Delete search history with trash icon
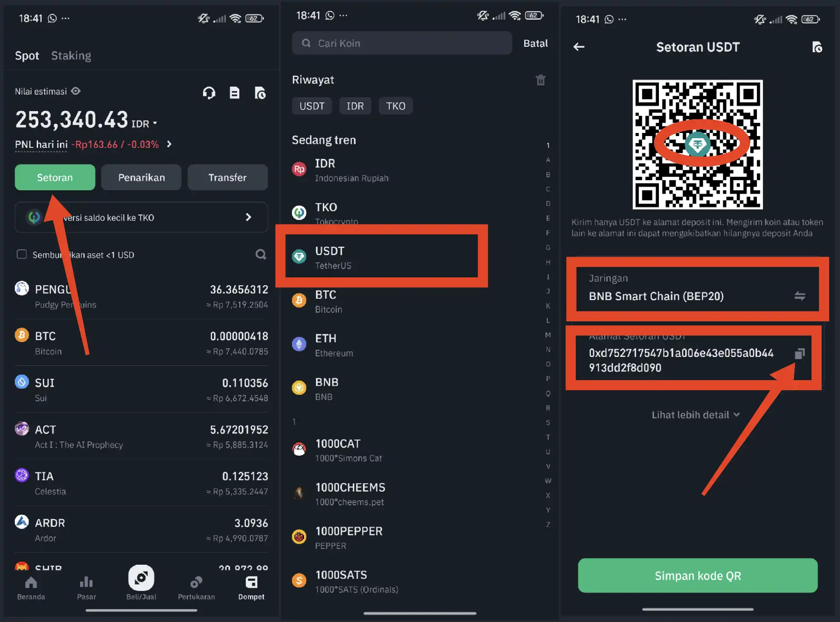 click(540, 80)
